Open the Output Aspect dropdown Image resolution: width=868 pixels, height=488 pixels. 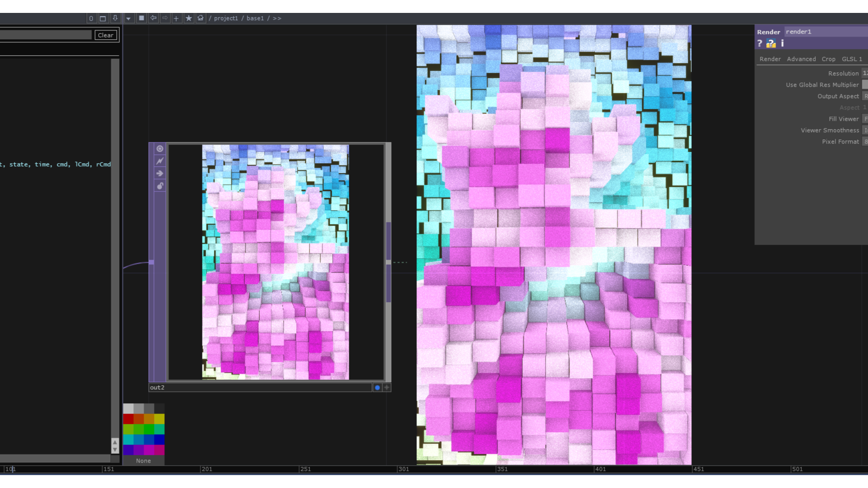[x=865, y=96]
